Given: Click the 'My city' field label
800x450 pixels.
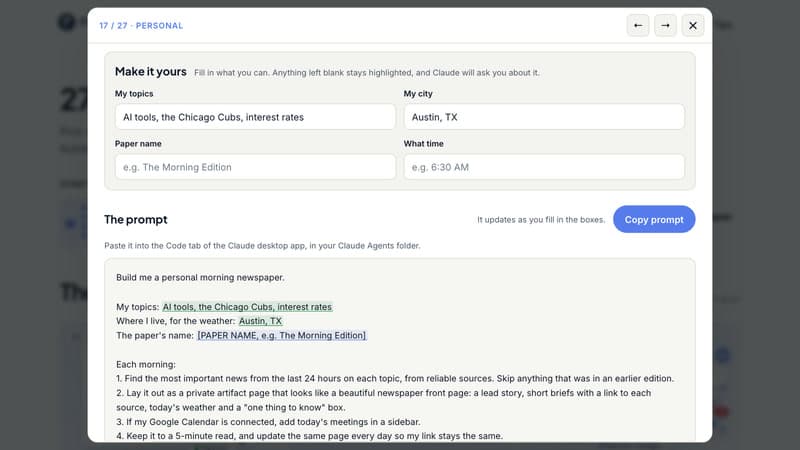Looking at the screenshot, I should coord(418,93).
